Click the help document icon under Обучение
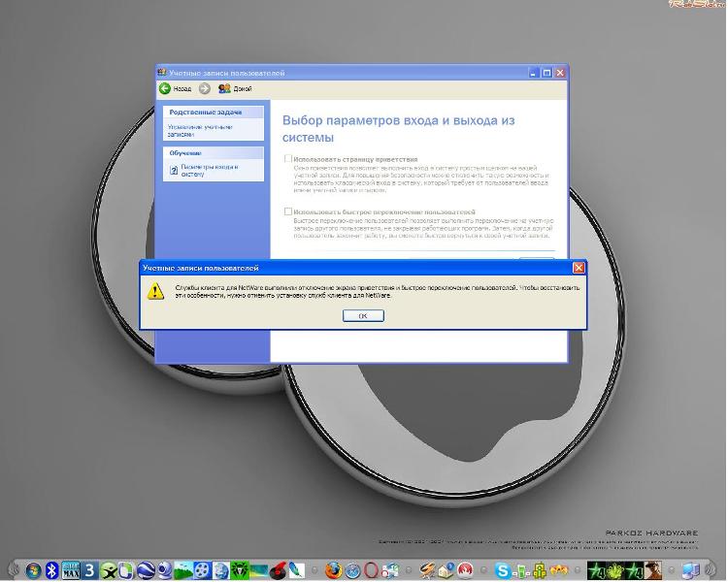This screenshot has width=728, height=582. 174,171
